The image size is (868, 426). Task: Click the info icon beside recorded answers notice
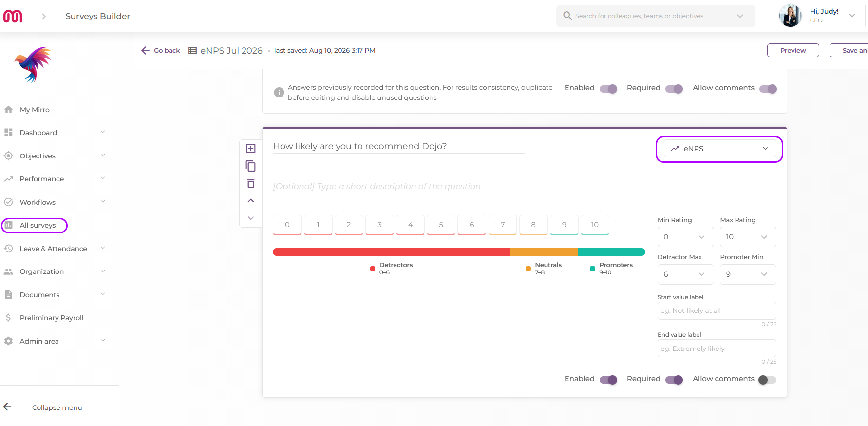click(279, 92)
